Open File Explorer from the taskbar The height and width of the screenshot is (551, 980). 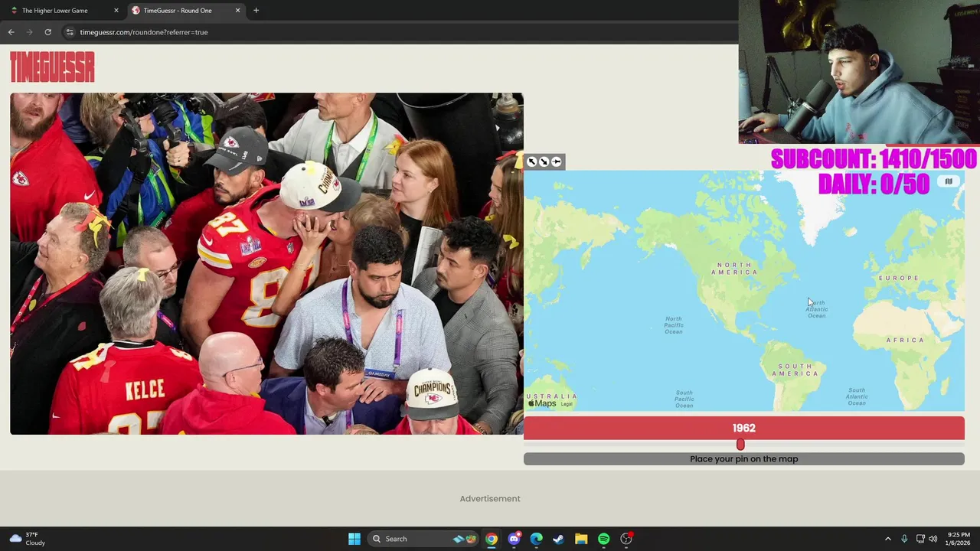581,539
